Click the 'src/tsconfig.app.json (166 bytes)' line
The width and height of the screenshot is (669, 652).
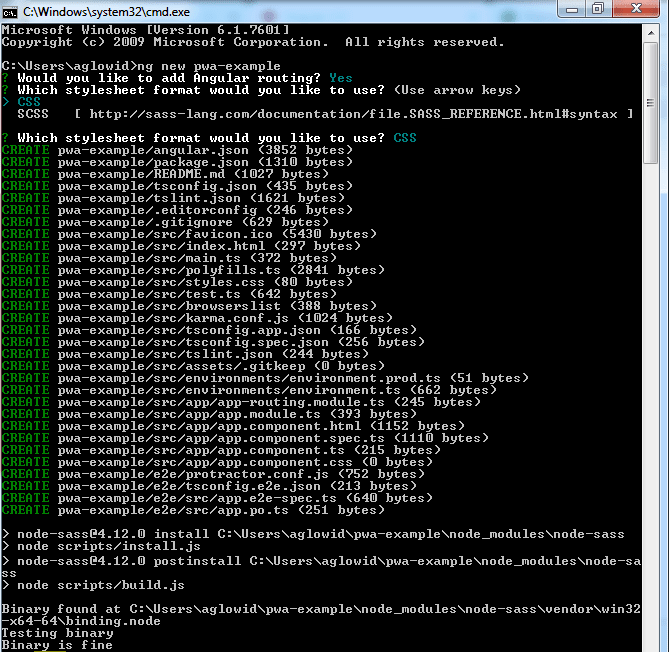[x=209, y=330]
